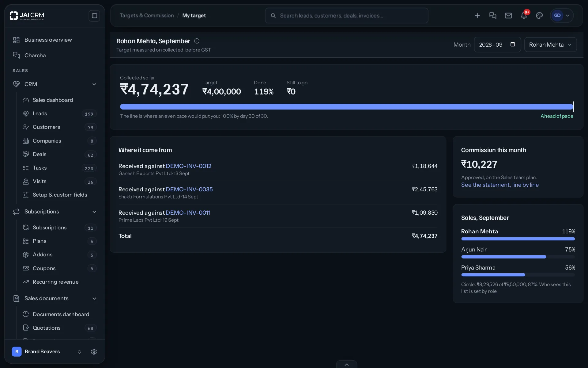
Task: Click the 2026-09 month input field
Action: [x=497, y=45]
